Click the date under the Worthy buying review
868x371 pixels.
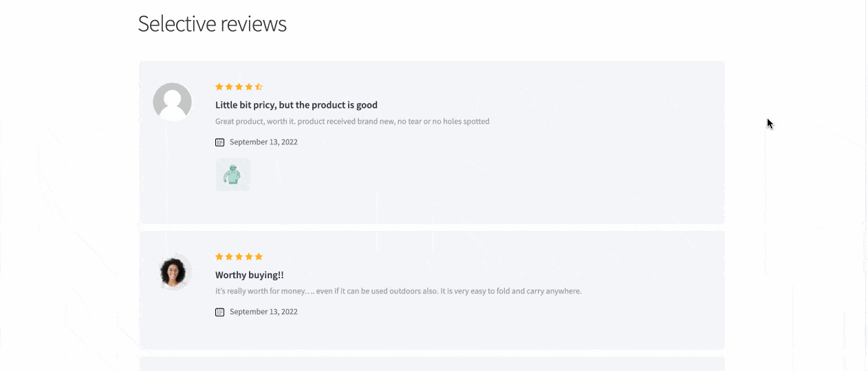tap(263, 312)
